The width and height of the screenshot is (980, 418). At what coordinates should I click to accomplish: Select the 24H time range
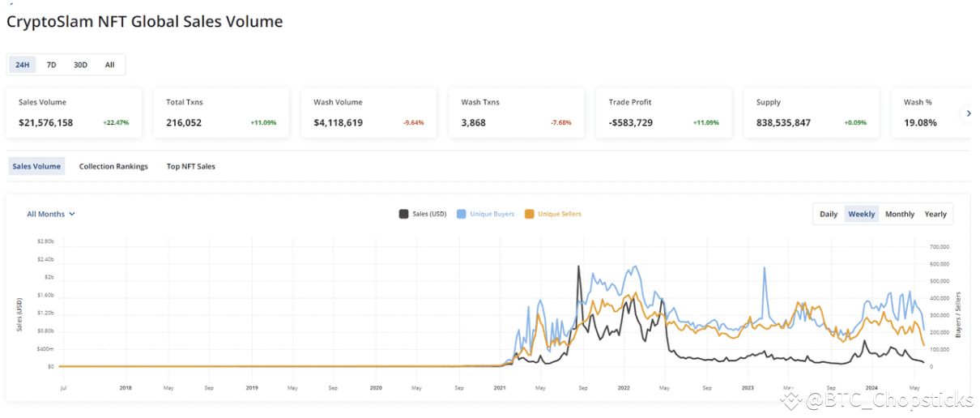coord(23,65)
